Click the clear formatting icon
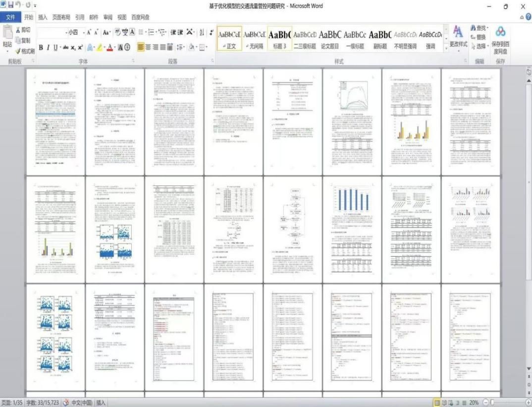532x407 pixels. tap(118, 32)
